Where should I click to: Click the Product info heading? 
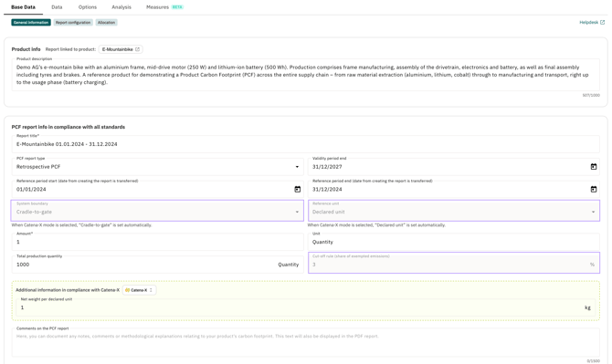[26, 49]
